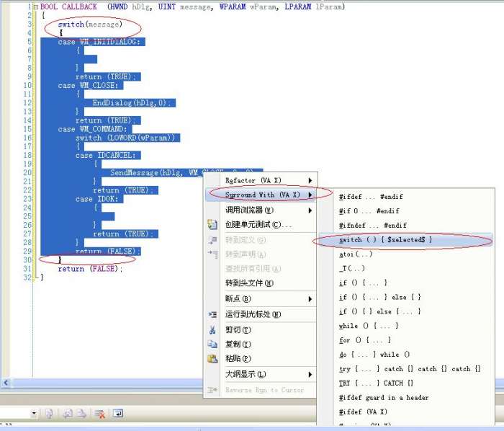504x431 pixels.
Task: Select the atoi(...) snippet
Action: coord(405,254)
